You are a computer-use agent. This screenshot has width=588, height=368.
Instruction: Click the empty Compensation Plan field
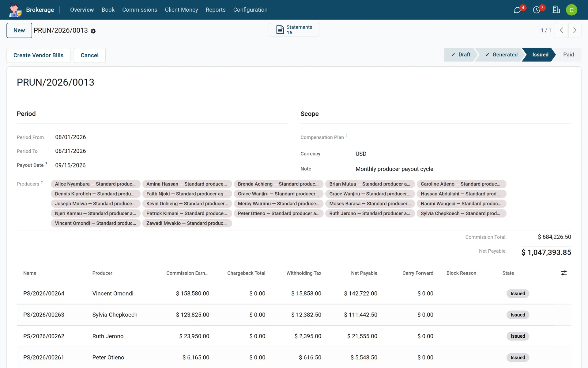coord(463,137)
